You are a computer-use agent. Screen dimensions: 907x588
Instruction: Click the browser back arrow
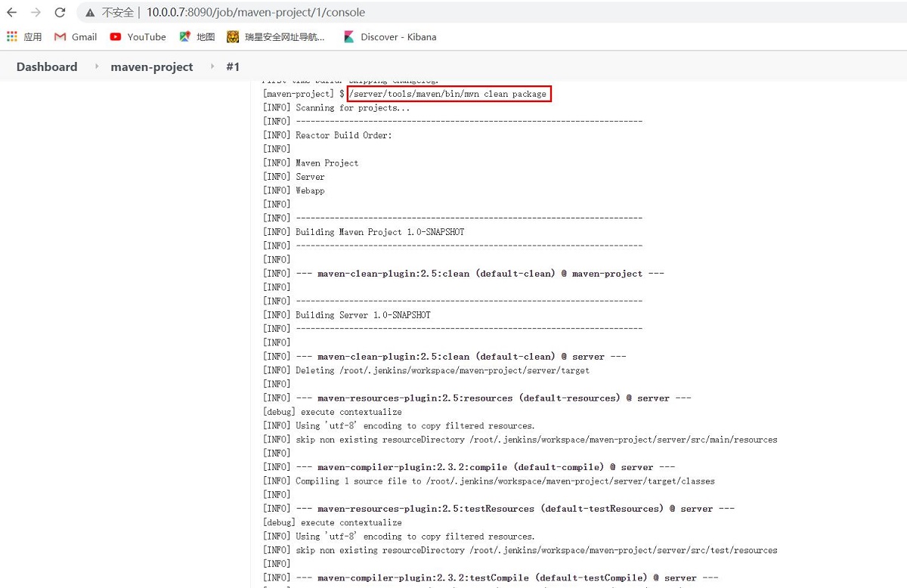(12, 13)
